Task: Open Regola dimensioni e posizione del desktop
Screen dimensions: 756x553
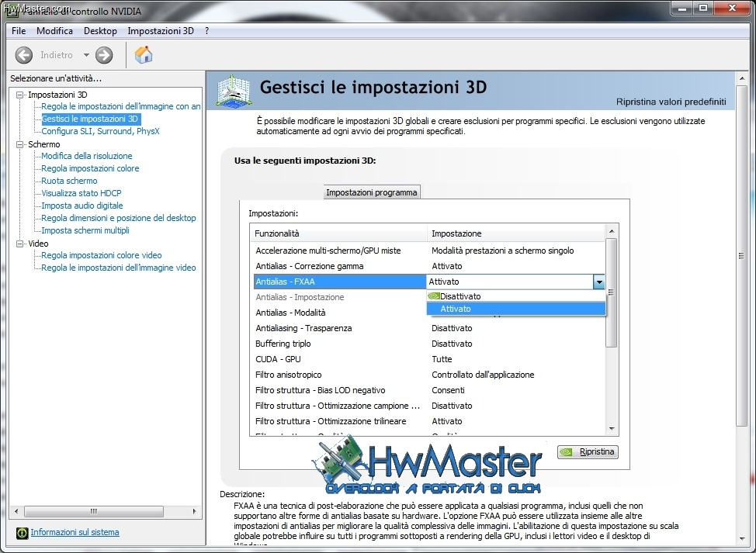Action: point(119,218)
